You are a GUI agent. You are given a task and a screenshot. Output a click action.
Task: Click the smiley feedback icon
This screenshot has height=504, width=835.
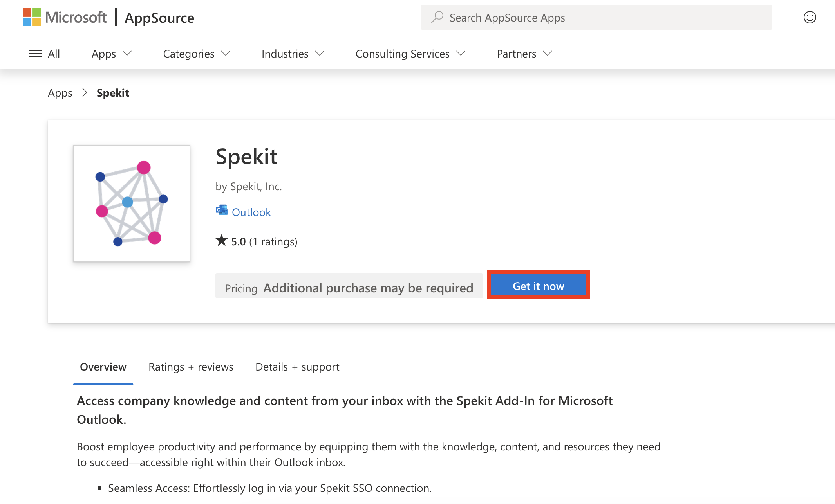pyautogui.click(x=810, y=18)
